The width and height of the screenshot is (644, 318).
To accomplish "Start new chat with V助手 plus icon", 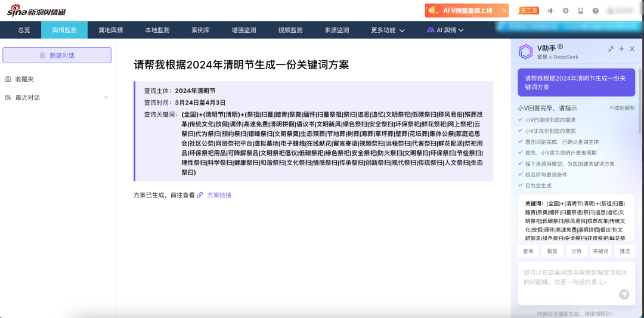I will pos(621,49).
